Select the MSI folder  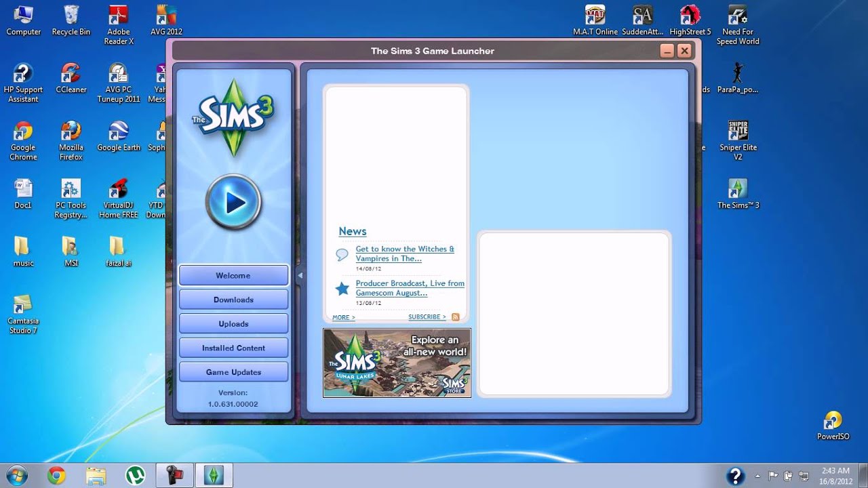[x=71, y=251]
